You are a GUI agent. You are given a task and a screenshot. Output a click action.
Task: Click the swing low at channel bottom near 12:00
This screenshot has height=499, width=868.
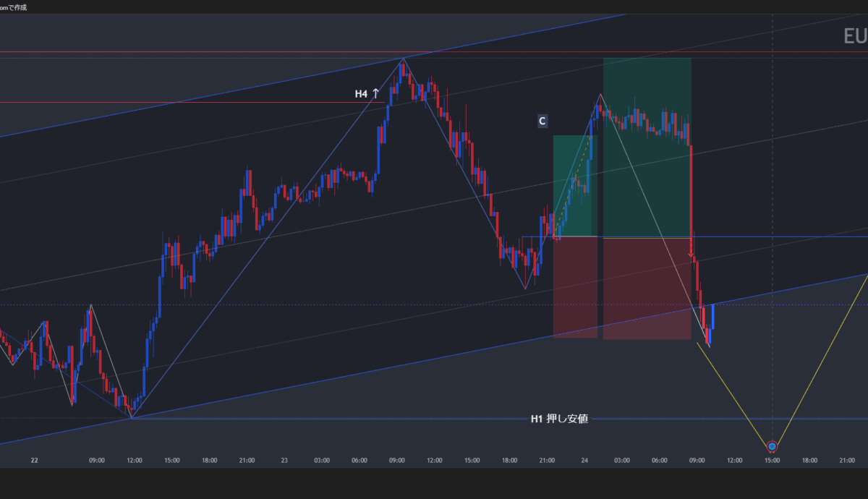point(131,416)
